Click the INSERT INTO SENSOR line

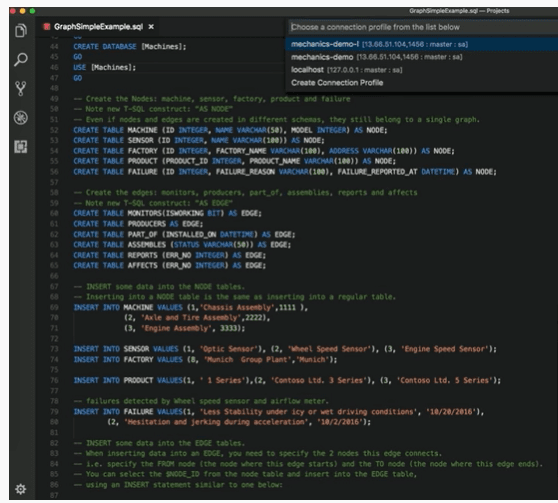point(285,349)
